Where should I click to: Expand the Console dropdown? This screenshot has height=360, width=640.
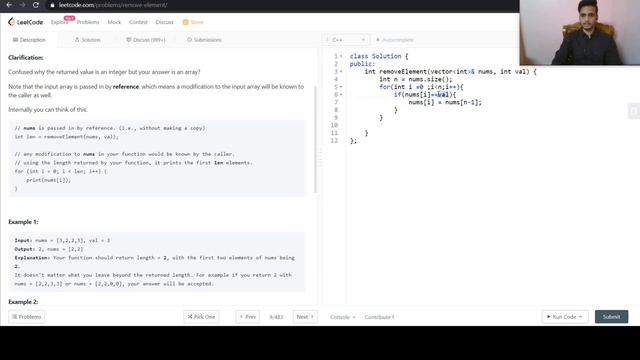342,317
